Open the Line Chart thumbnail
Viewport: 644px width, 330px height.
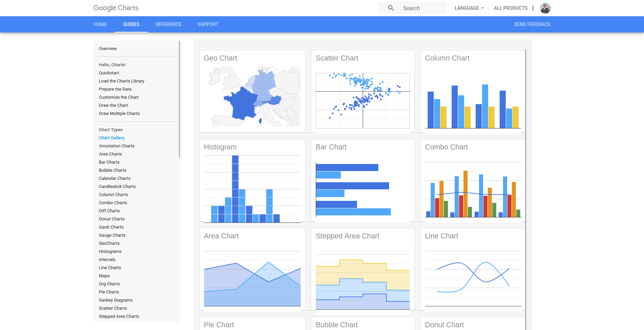point(473,278)
